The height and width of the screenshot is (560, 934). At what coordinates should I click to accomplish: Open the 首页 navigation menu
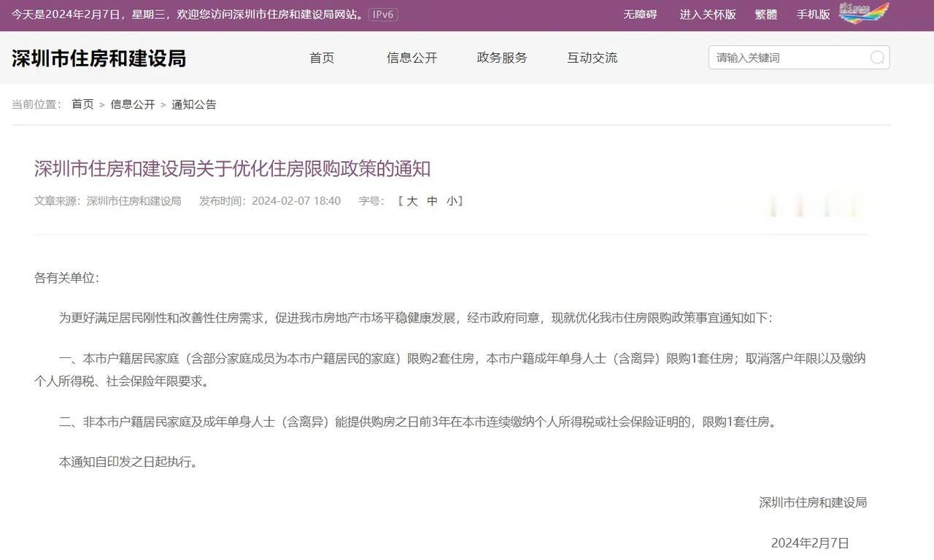(321, 58)
